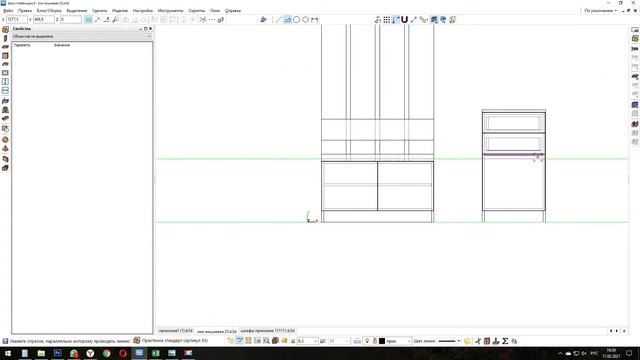Open Opera browser from the taskbar
640x360 pixels.
(123, 353)
